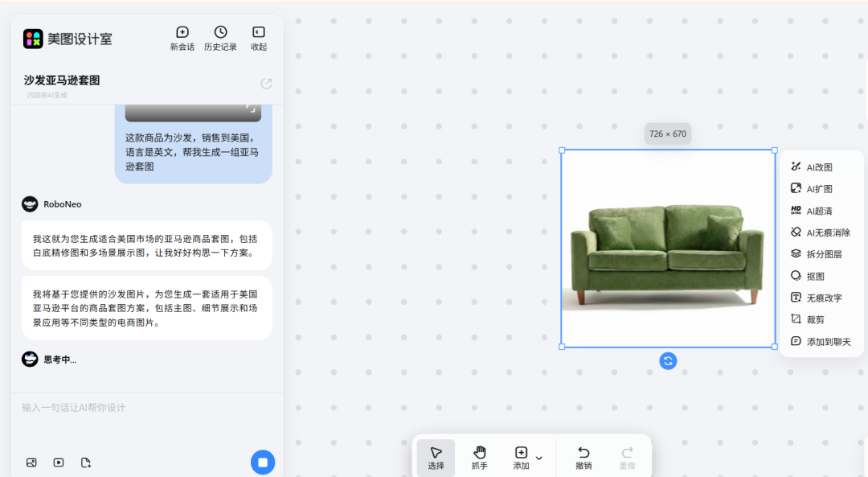868x477 pixels.
Task: Click the 撤销 undo button
Action: [x=584, y=454]
